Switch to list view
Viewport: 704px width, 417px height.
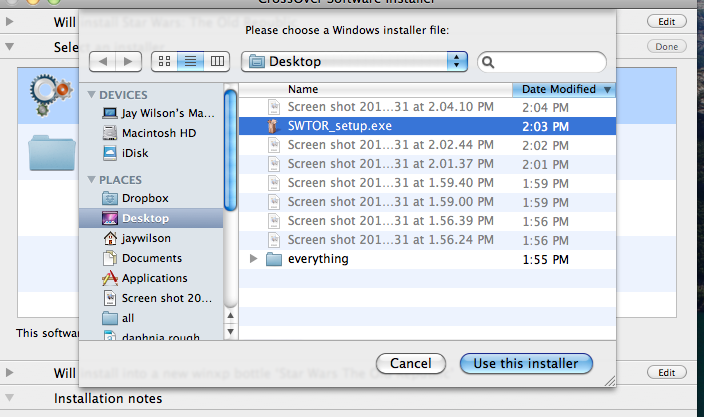(190, 61)
